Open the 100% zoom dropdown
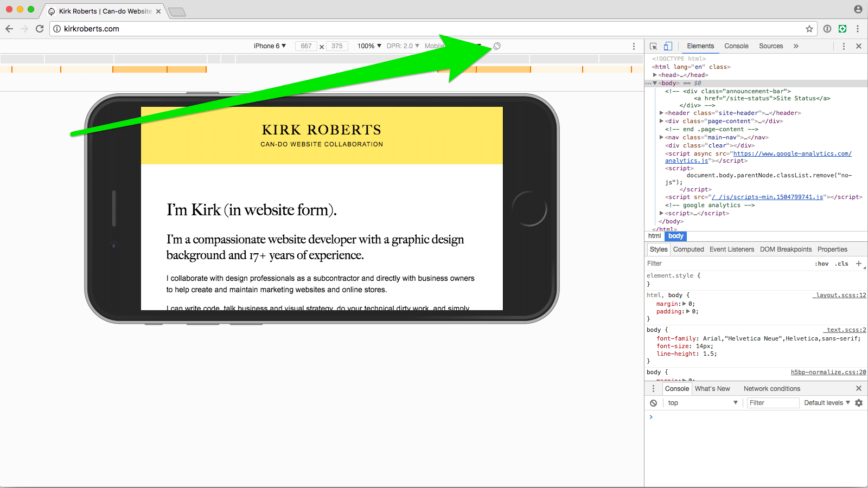This screenshot has height=488, width=868. (x=369, y=46)
